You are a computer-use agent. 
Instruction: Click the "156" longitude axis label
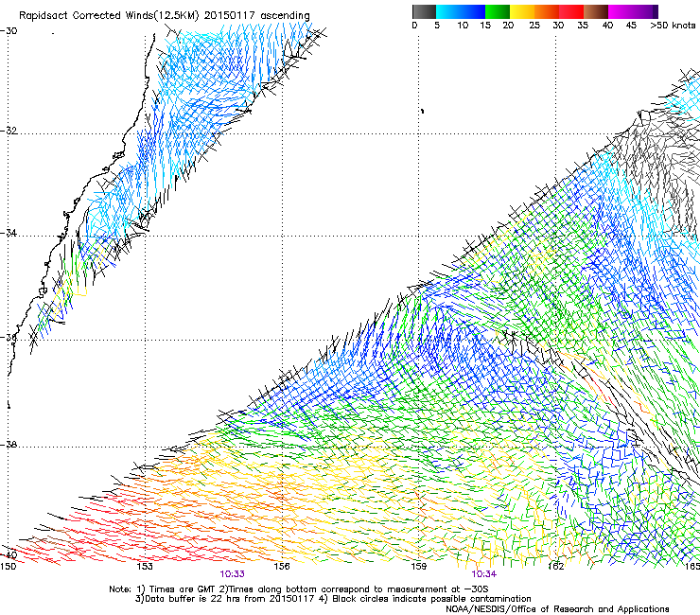tap(282, 567)
